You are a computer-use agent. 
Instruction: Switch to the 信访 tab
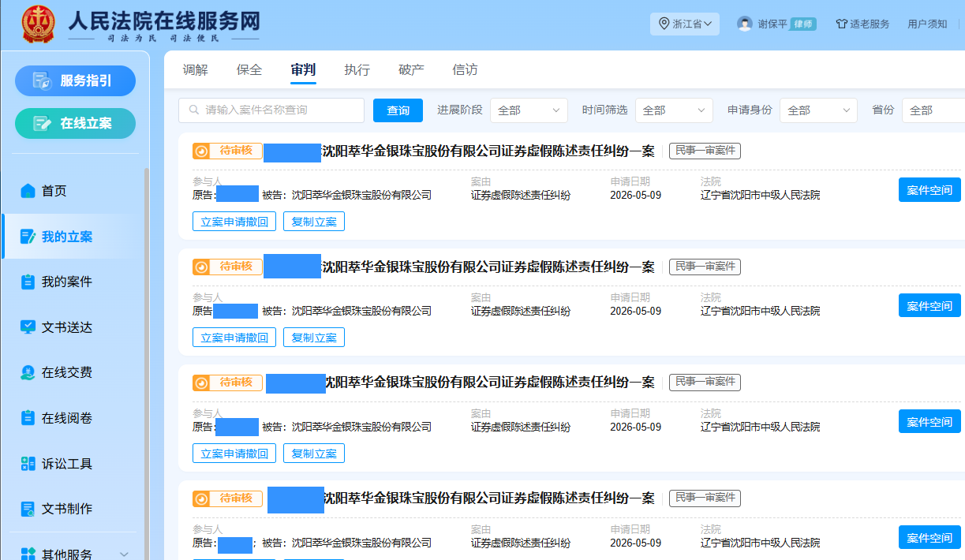[x=465, y=69]
